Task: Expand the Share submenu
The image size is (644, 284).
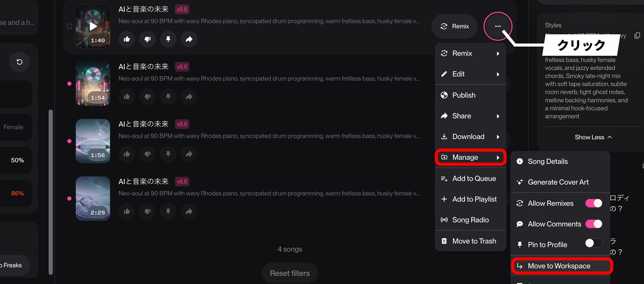Action: coord(470,116)
